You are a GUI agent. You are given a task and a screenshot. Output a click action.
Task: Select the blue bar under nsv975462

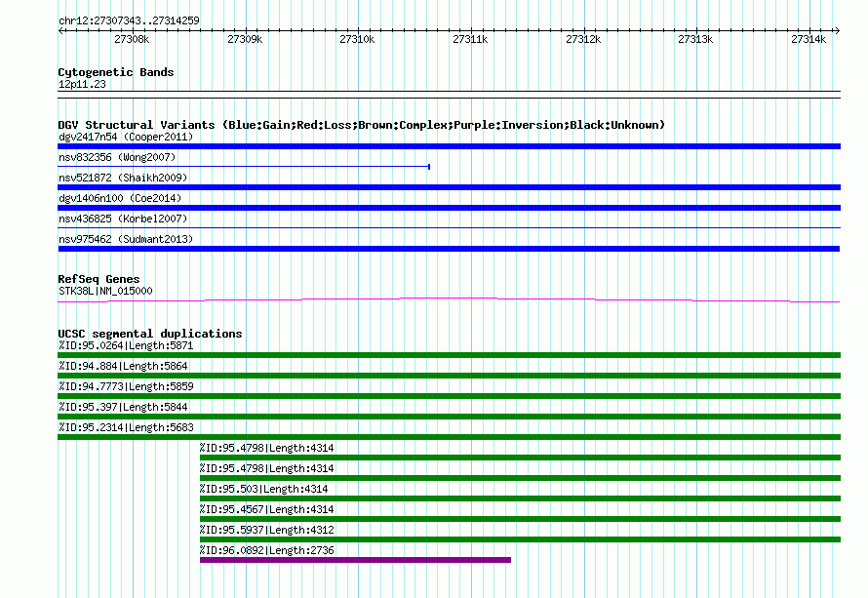pyautogui.click(x=449, y=249)
